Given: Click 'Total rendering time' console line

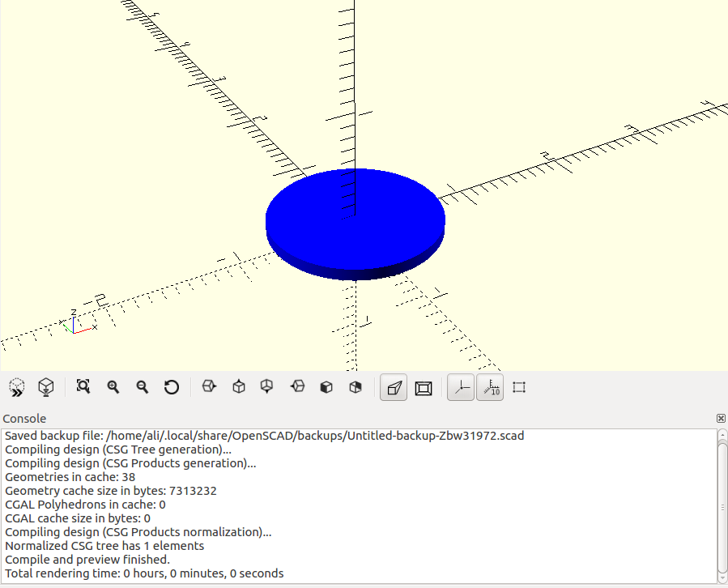Looking at the screenshot, I should (144, 573).
